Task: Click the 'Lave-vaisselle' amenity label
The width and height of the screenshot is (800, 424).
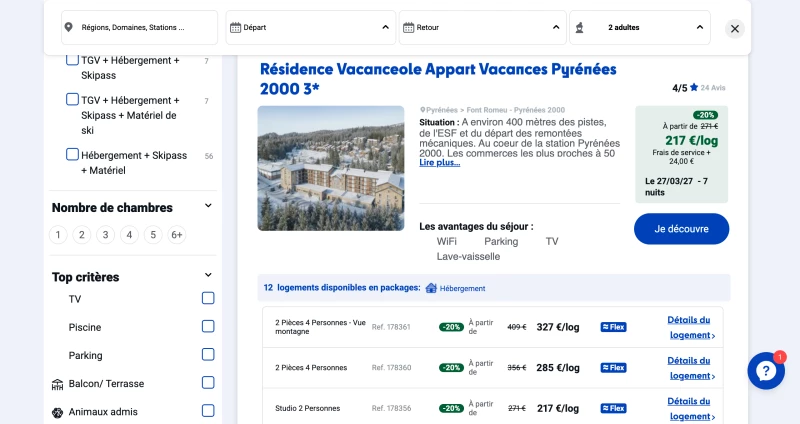Action: [468, 257]
